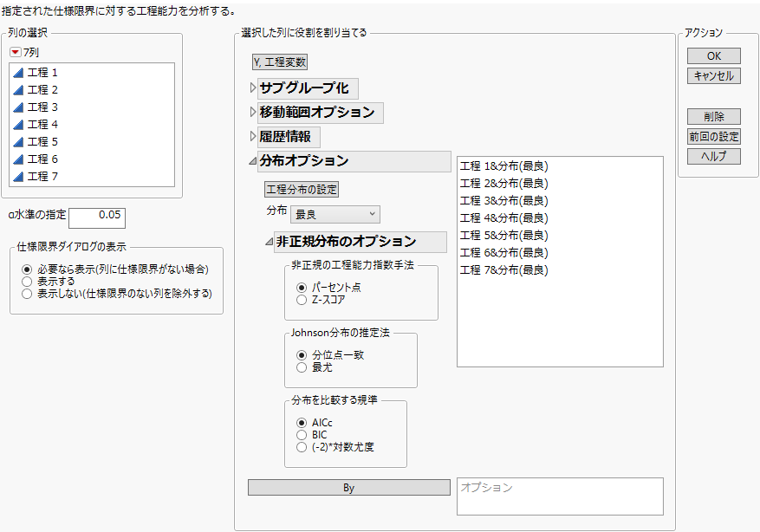This screenshot has width=760, height=532.
Task: Select the blue triangle icon beside 工程 6
Action: pyautogui.click(x=19, y=159)
